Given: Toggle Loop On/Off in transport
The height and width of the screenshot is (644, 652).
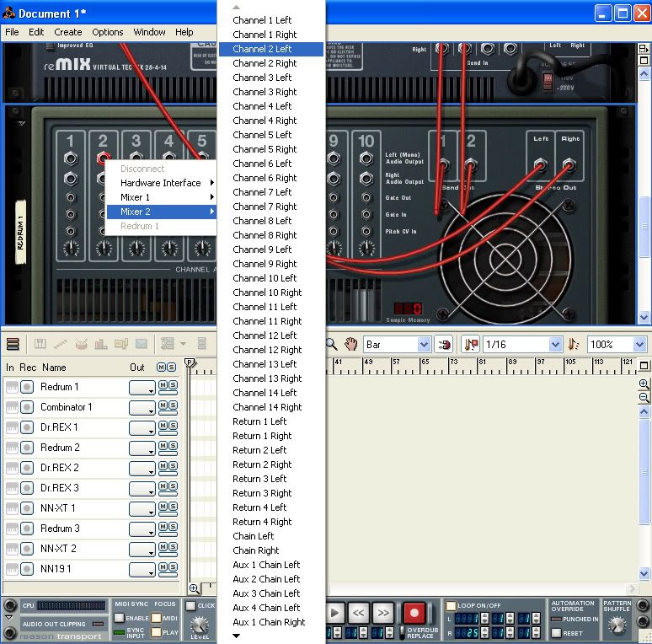Looking at the screenshot, I should pos(451,606).
